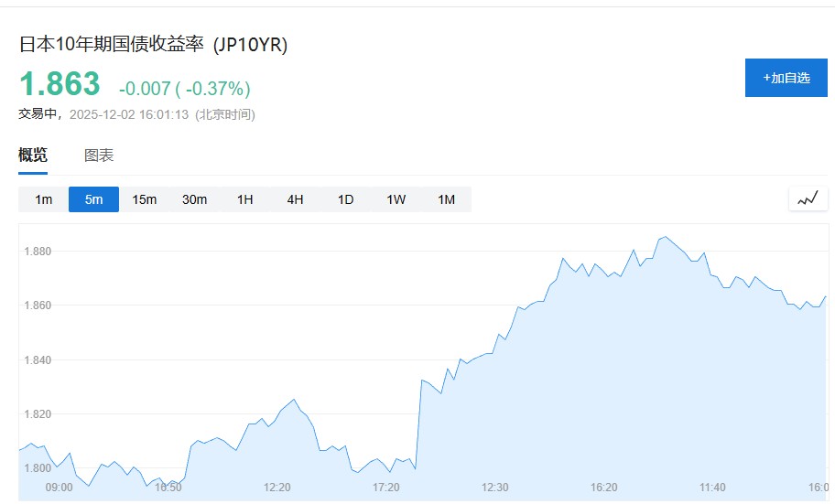835x504 pixels.
Task: Switch to the 图表 tab
Action: coord(99,155)
